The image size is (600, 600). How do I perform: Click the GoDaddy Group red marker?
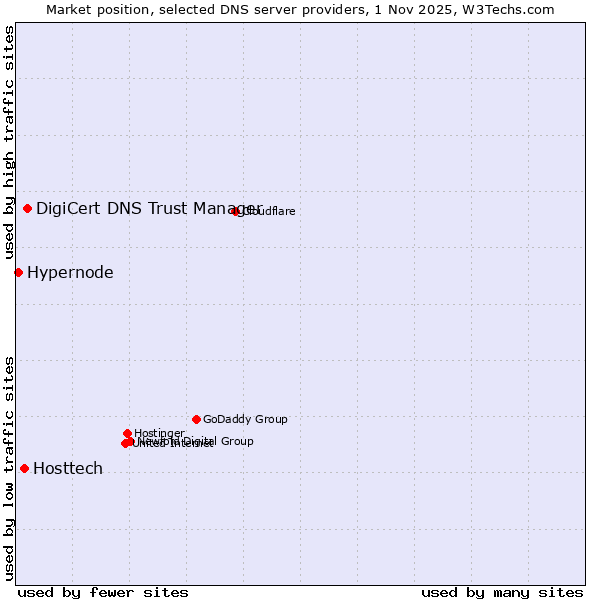(196, 419)
